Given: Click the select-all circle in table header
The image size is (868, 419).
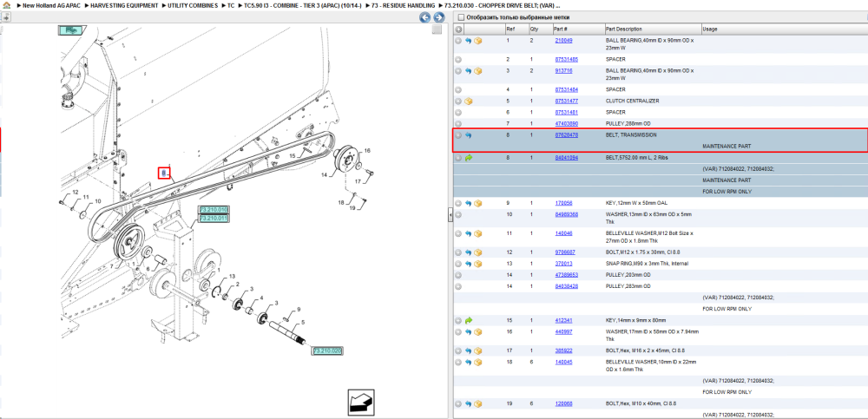Looking at the screenshot, I should (458, 29).
